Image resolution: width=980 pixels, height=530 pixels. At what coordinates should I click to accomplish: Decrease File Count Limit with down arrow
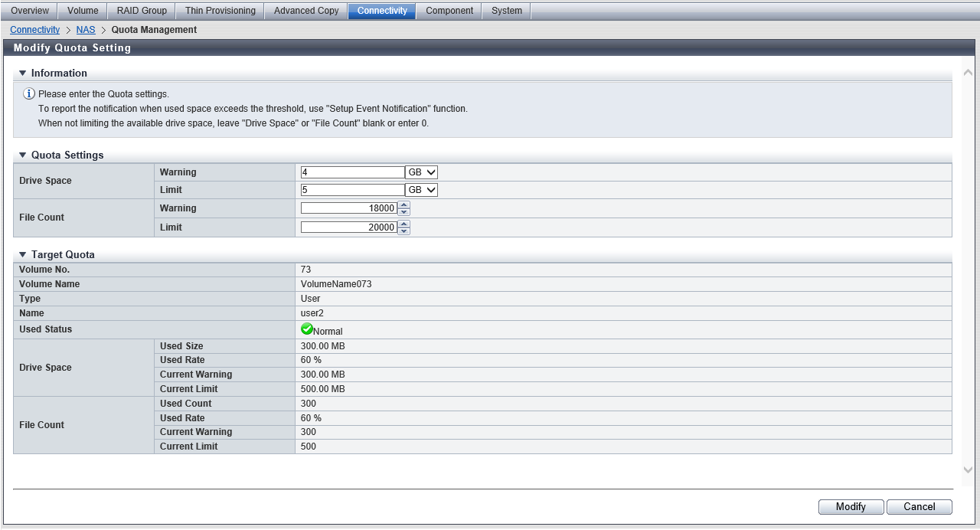(x=404, y=231)
